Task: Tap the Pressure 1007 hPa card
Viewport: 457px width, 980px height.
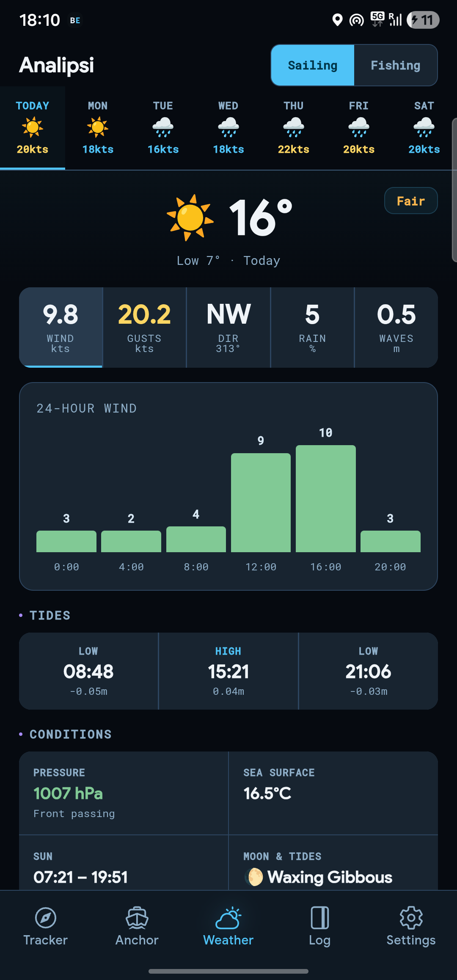Action: pos(124,793)
